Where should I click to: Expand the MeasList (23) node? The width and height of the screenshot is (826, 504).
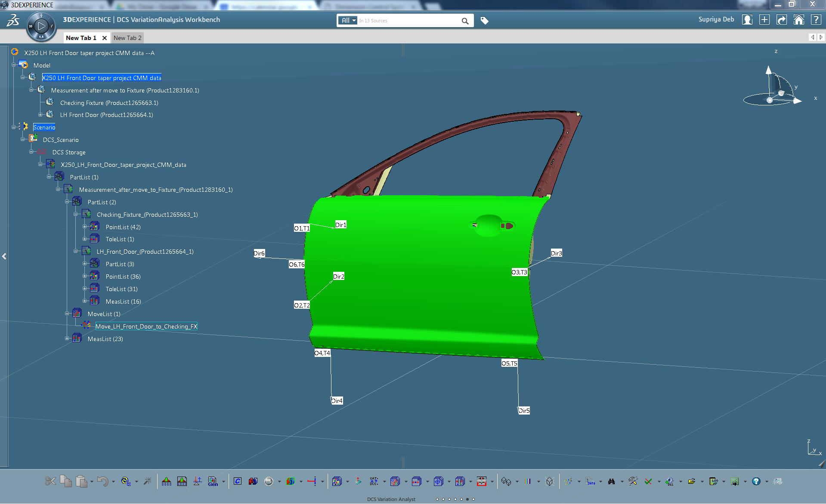67,338
